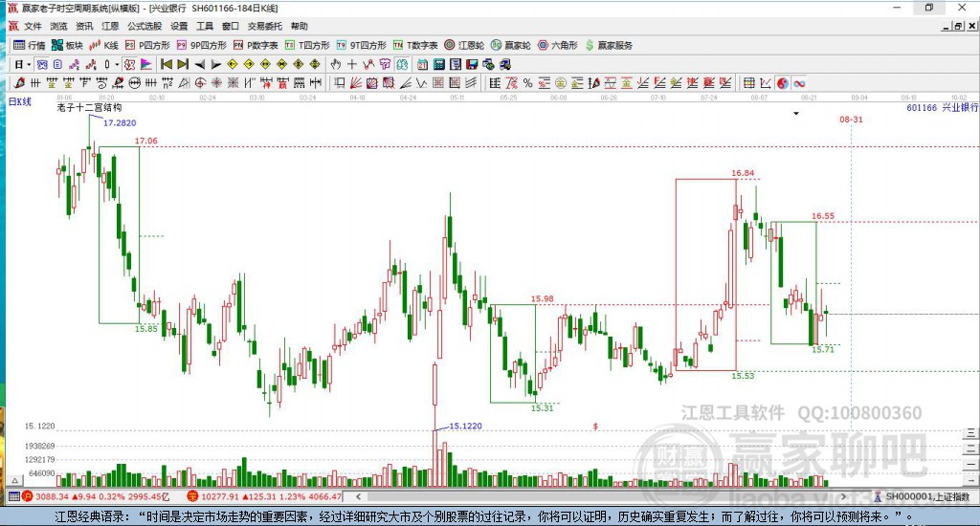Click the horizontal scrollbar left arrow
The image size is (980, 526).
point(358,496)
